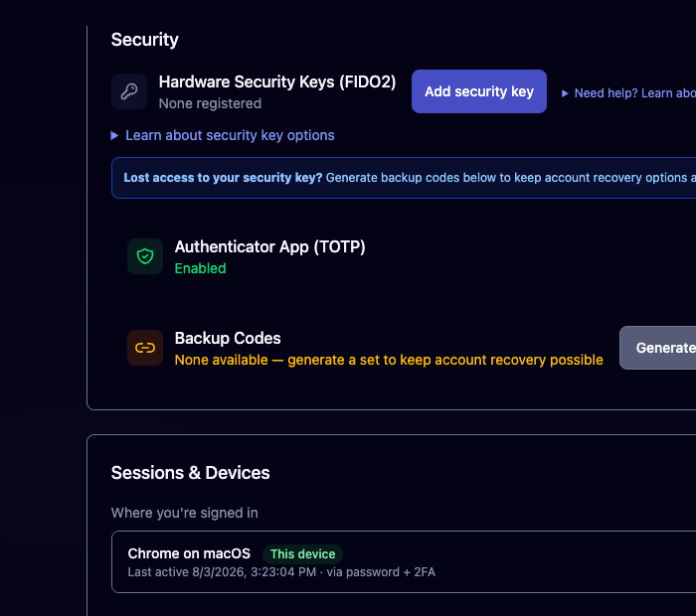Click the This device badge

click(x=302, y=554)
